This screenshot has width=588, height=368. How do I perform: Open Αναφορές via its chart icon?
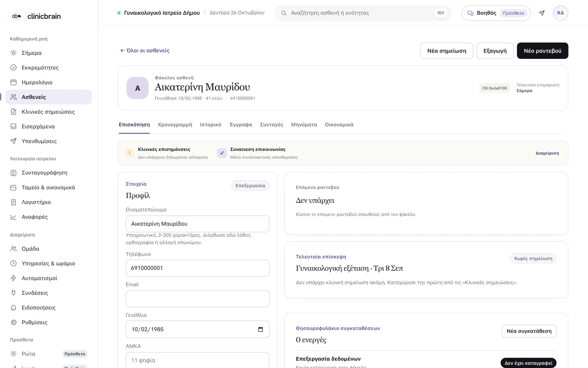(x=14, y=217)
